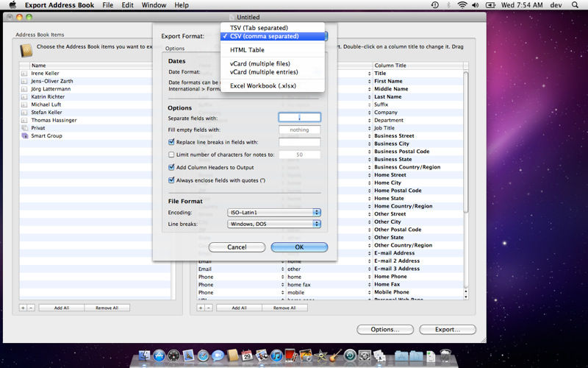Screen dimensions: 588x368
Task: Open Dashboard in the Dock
Action: coord(173,355)
